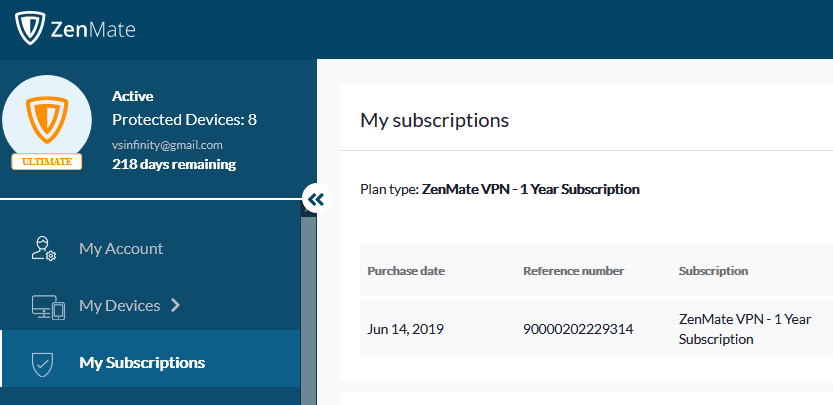833x405 pixels.
Task: Click the 218 days remaining label
Action: click(x=174, y=164)
